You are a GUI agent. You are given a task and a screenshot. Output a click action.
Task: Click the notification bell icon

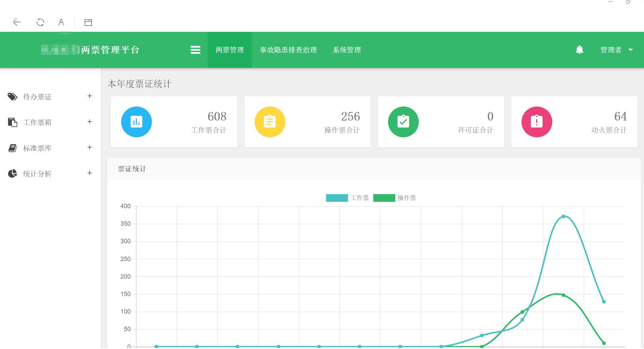point(579,50)
